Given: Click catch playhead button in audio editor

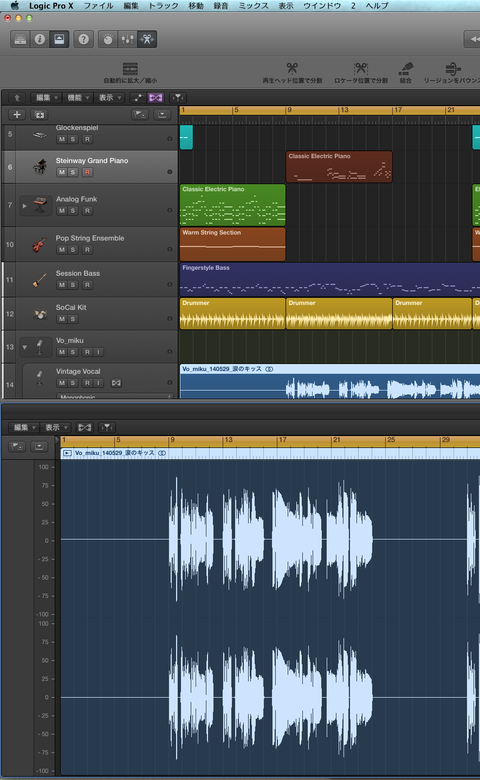Looking at the screenshot, I should [x=107, y=427].
